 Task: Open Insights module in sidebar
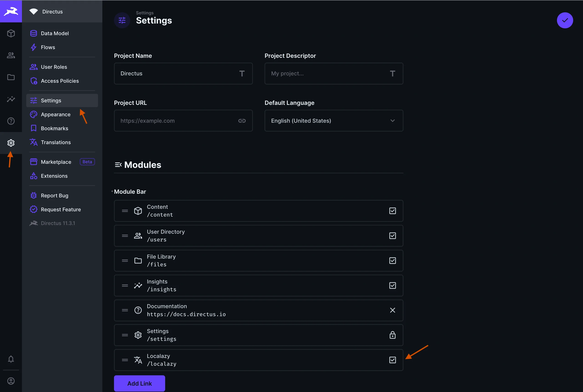point(11,99)
